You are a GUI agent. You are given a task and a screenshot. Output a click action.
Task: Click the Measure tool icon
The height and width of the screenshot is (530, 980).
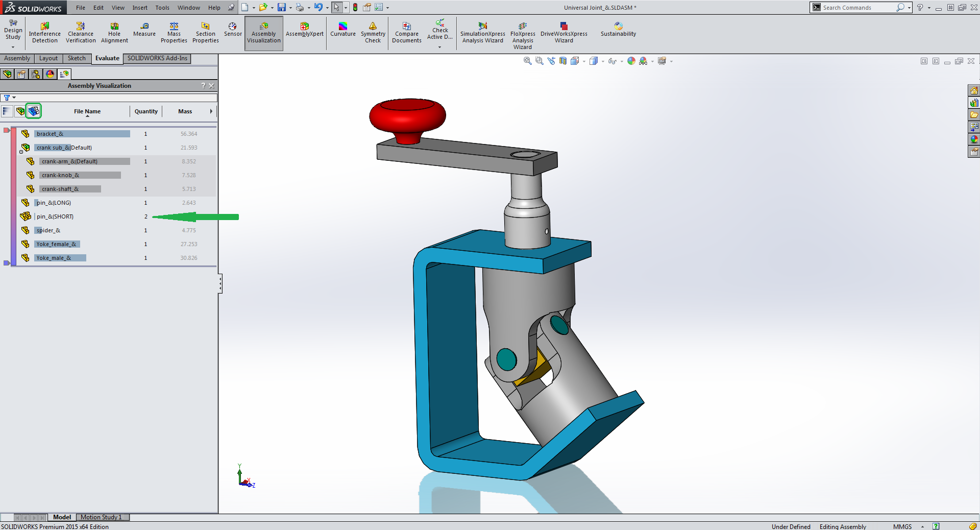pos(144,30)
